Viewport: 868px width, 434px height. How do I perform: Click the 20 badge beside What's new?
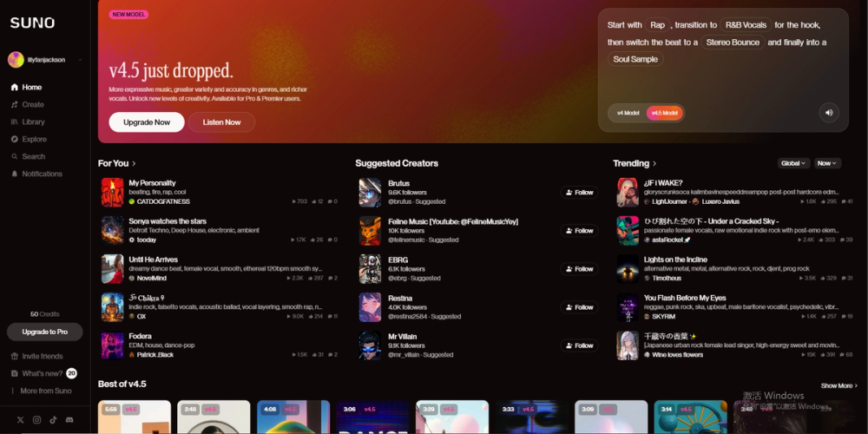(71, 373)
